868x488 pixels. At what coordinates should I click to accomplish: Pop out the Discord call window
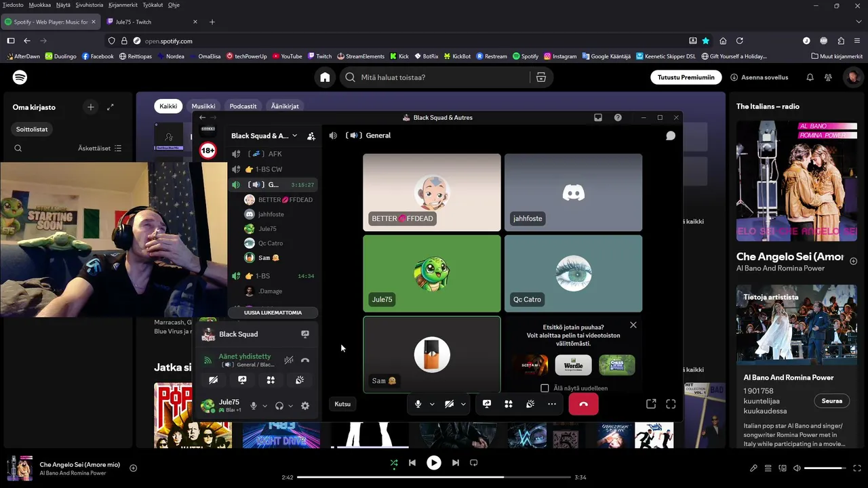coord(651,404)
